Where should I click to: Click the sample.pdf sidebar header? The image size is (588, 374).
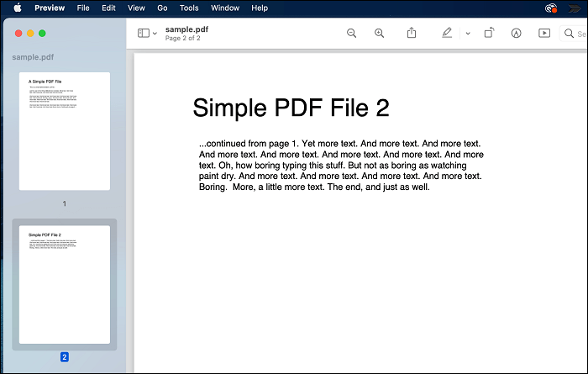(x=32, y=57)
